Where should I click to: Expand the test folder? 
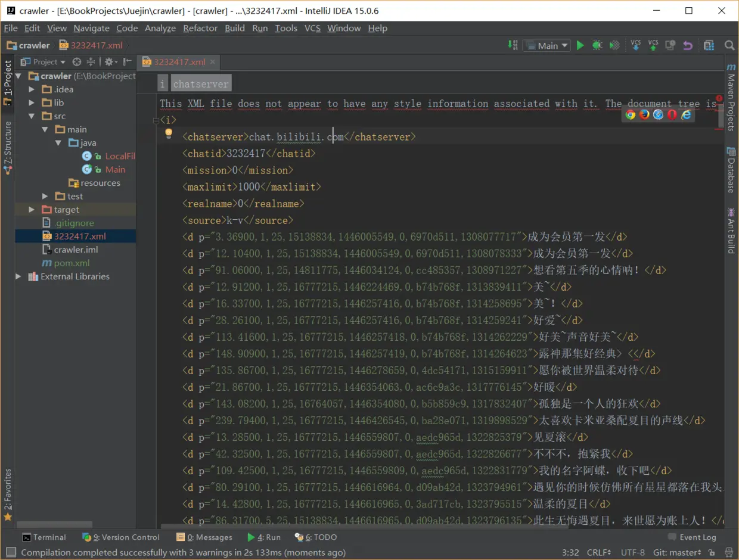[45, 196]
